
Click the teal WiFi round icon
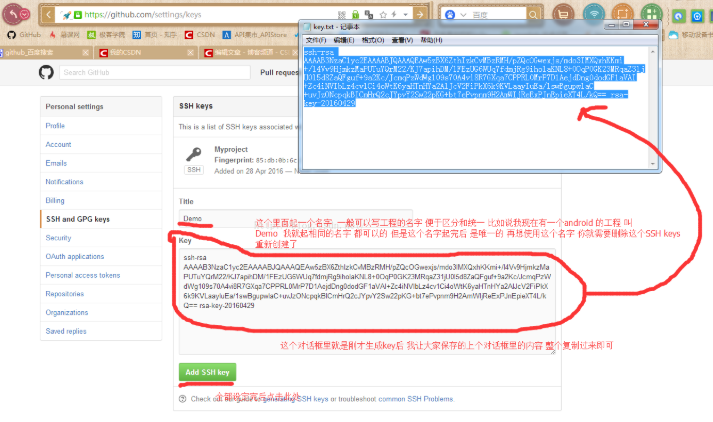(x=594, y=12)
